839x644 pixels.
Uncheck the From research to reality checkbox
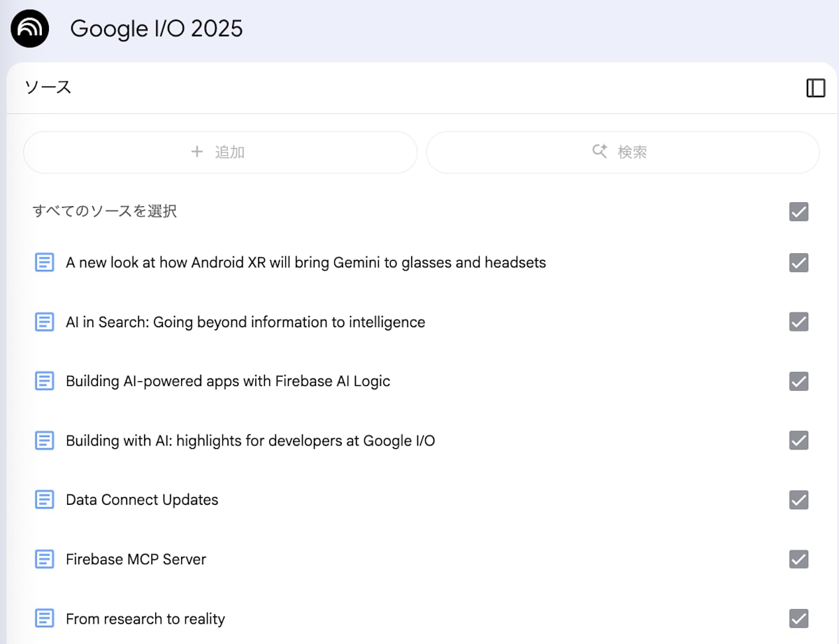click(798, 619)
